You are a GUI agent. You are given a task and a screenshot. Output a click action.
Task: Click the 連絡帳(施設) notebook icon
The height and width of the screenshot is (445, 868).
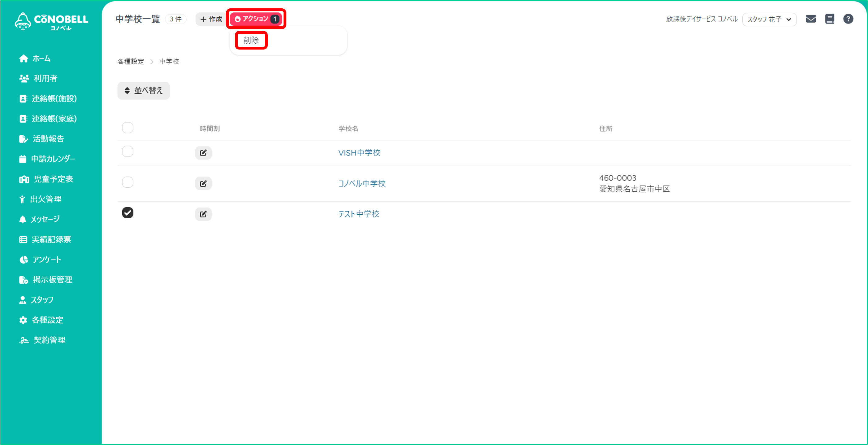click(x=23, y=99)
